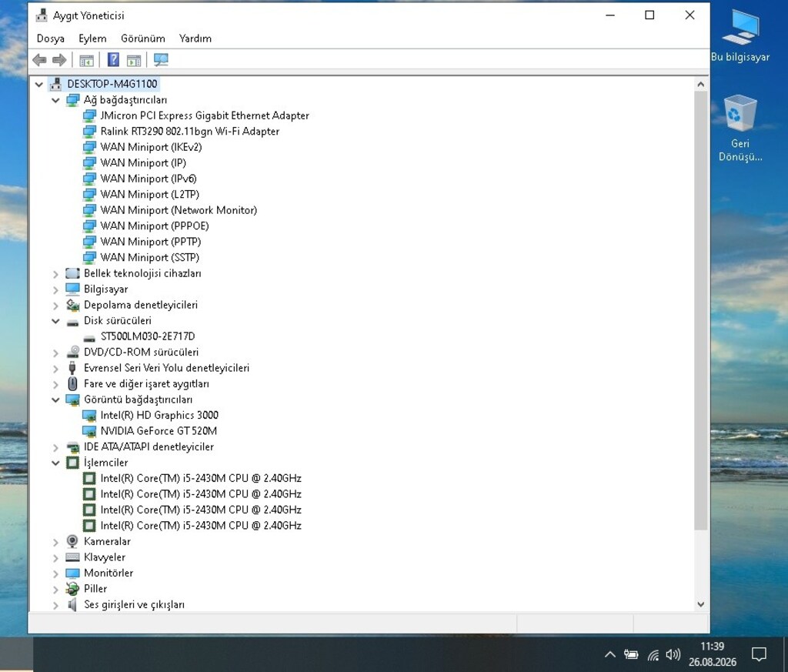The height and width of the screenshot is (672, 788).
Task: Select WAN Miniport (IP) entry
Action: coord(143,163)
